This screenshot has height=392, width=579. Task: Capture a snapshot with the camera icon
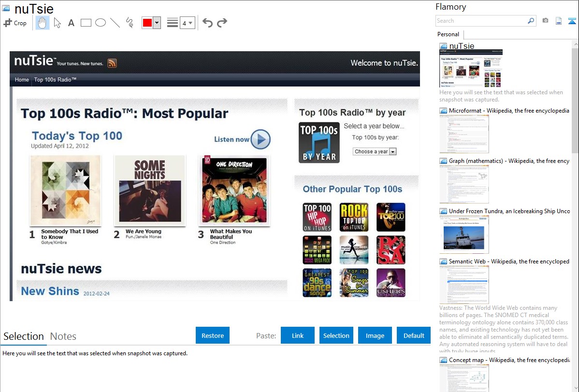pyautogui.click(x=545, y=21)
